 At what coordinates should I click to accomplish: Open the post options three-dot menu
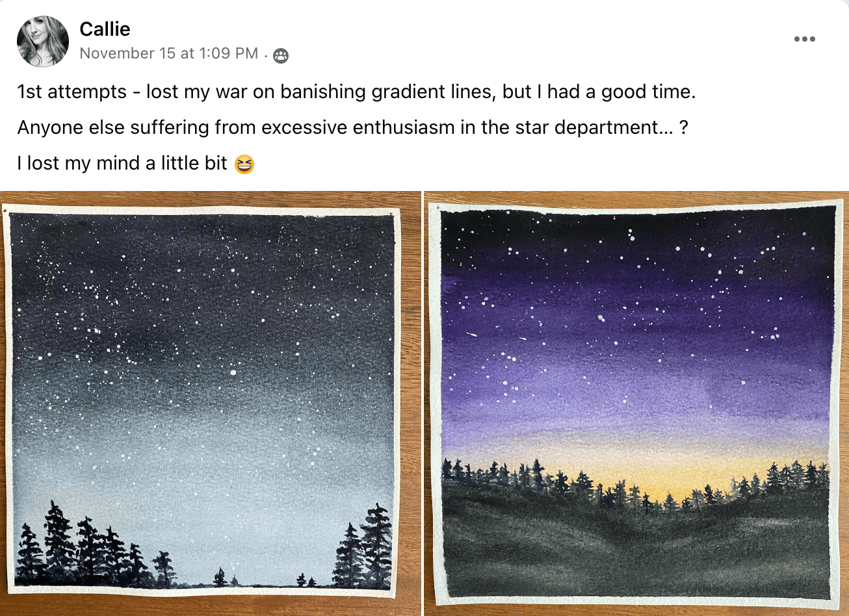coord(804,39)
